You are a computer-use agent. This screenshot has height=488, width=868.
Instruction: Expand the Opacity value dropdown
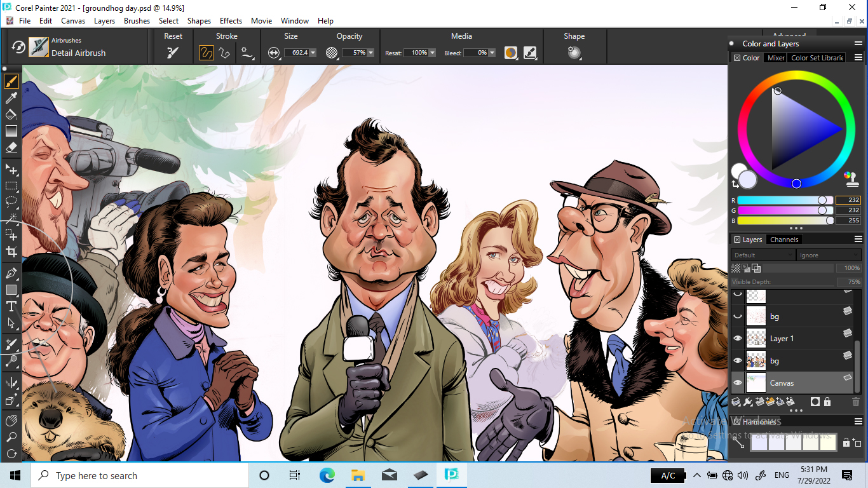(370, 53)
